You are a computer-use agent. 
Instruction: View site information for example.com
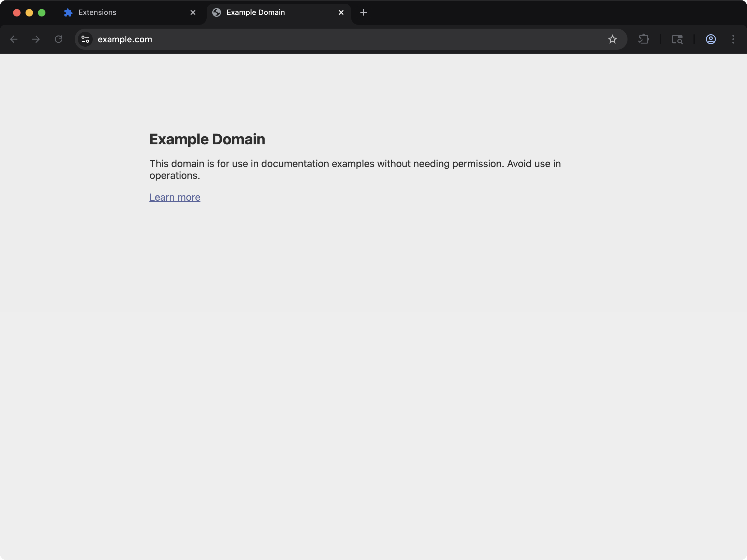(x=86, y=39)
